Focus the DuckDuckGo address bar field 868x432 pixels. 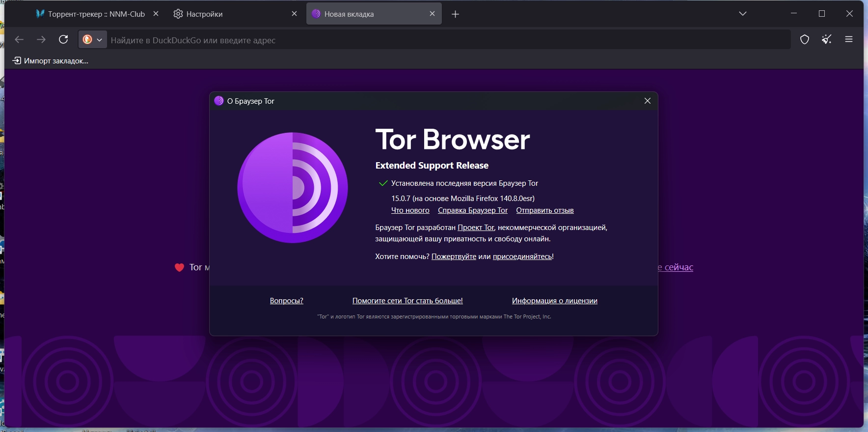(449, 40)
